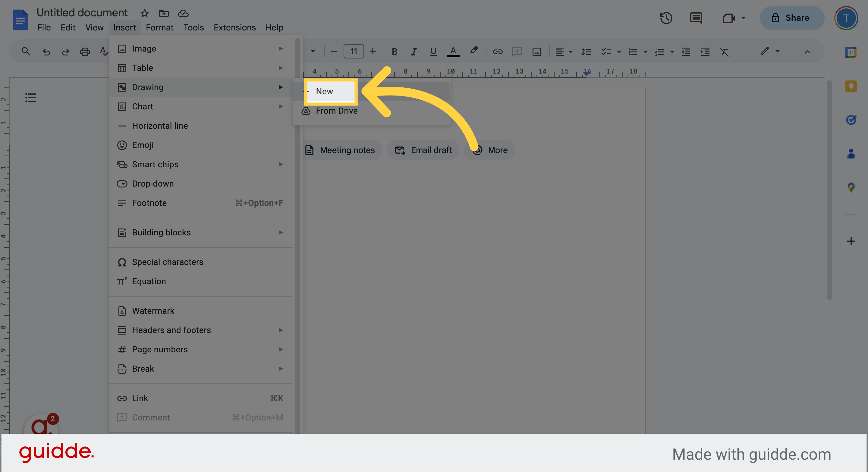
Task: Insert link from toolbar chain icon
Action: [497, 52]
